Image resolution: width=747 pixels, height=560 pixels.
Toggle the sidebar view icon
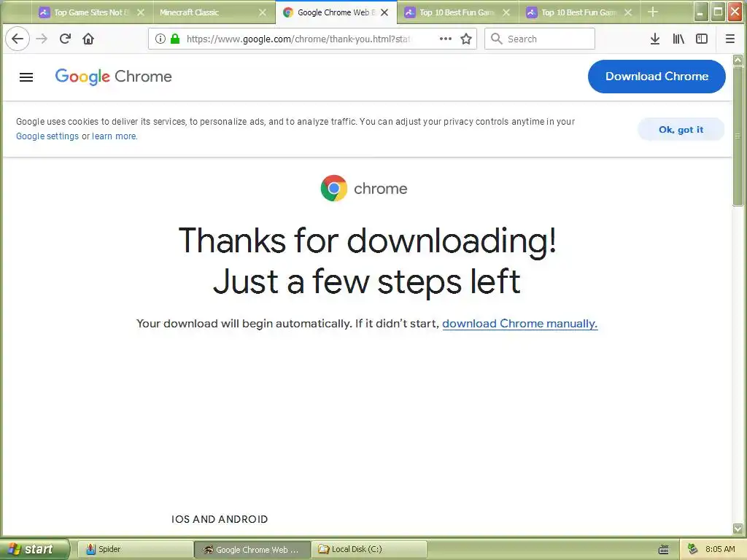pyautogui.click(x=702, y=39)
